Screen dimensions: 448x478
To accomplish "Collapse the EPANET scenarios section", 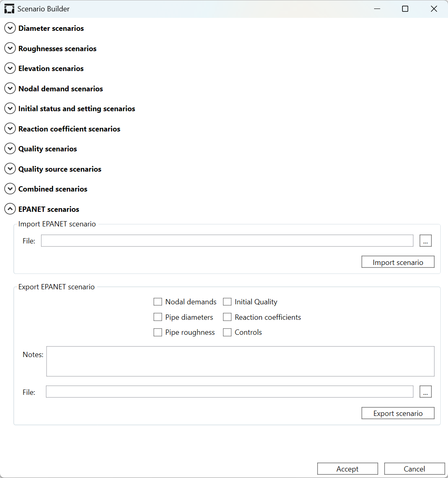I will (x=10, y=209).
